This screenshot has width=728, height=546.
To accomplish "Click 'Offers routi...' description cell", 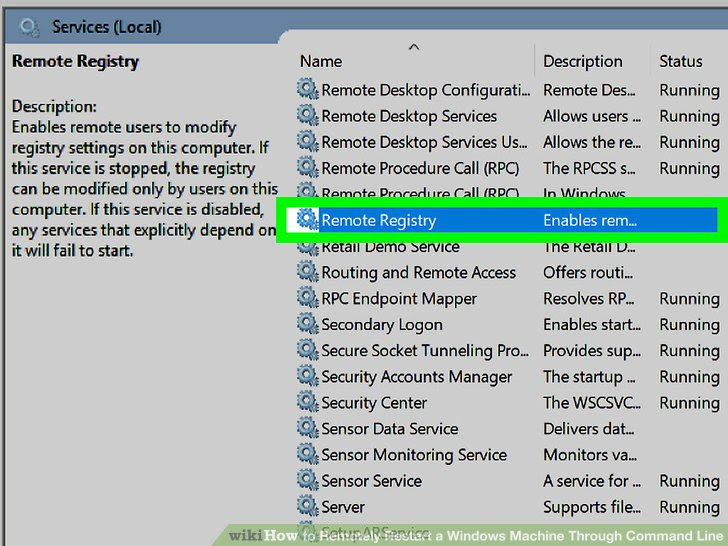I will click(x=588, y=273).
